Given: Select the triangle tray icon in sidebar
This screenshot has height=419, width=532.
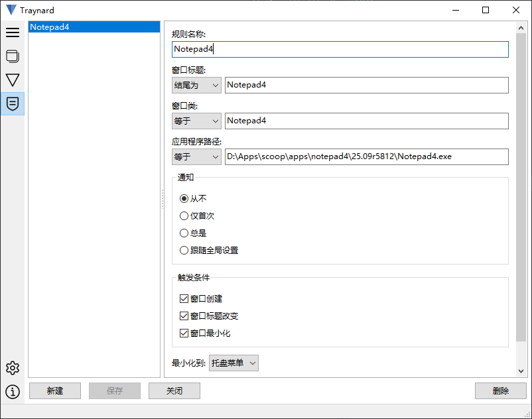Looking at the screenshot, I should click(x=13, y=80).
